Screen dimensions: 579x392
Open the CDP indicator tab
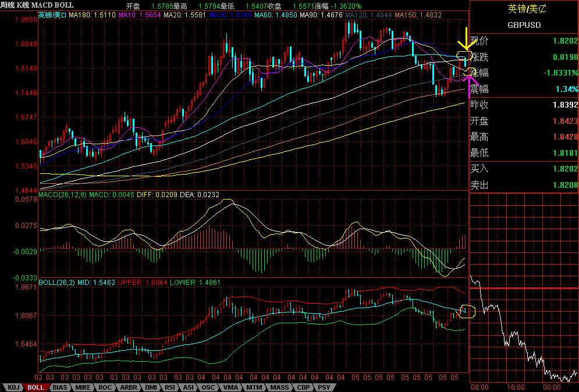coord(304,387)
